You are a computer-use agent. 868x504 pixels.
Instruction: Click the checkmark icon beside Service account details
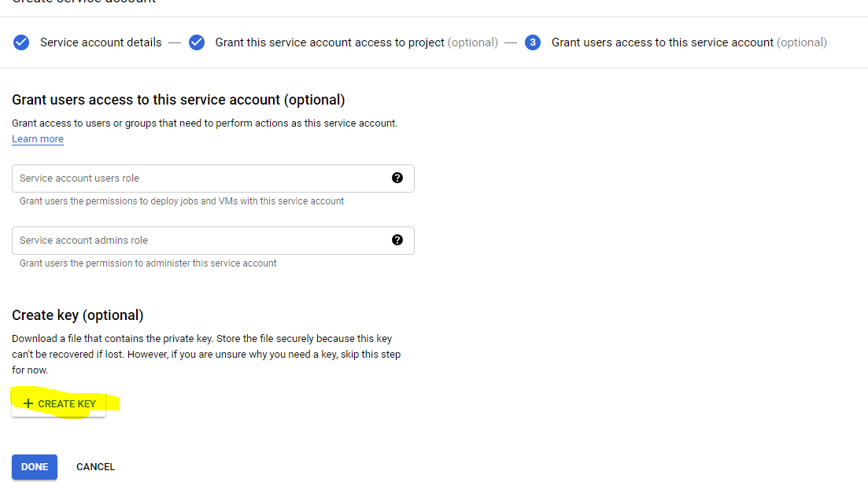(21, 42)
